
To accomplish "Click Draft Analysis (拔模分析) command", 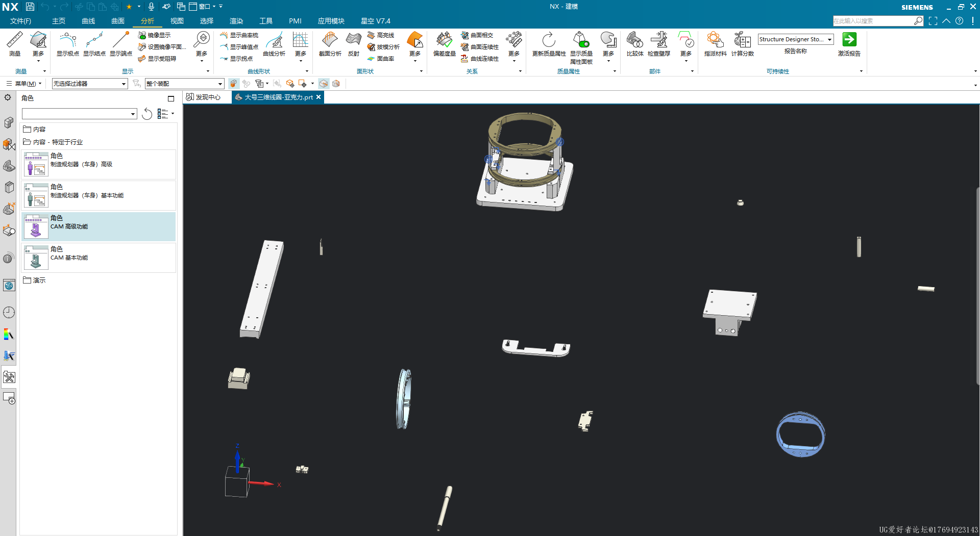I will coord(383,47).
